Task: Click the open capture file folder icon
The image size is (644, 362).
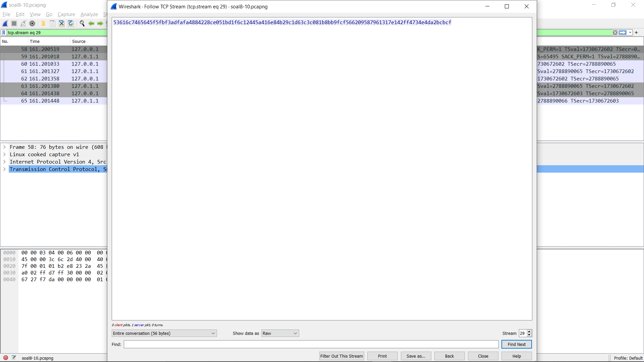Action: click(43, 23)
